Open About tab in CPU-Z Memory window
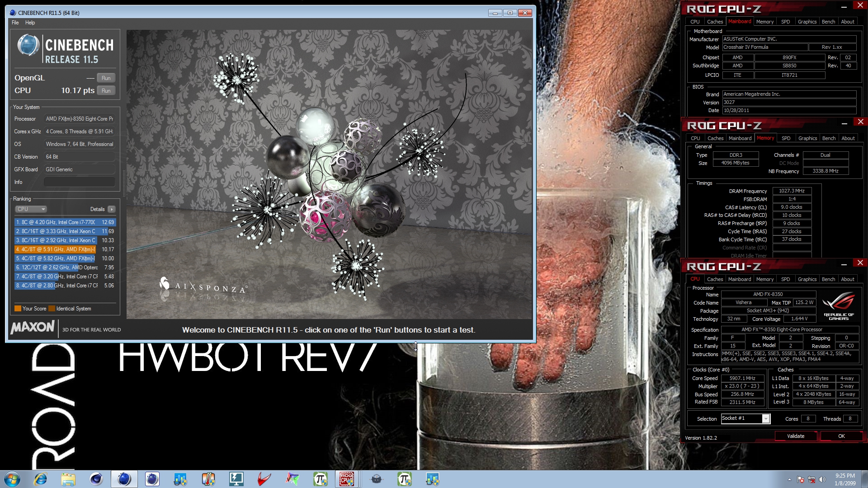Screen dimensions: 868x488 848,138
